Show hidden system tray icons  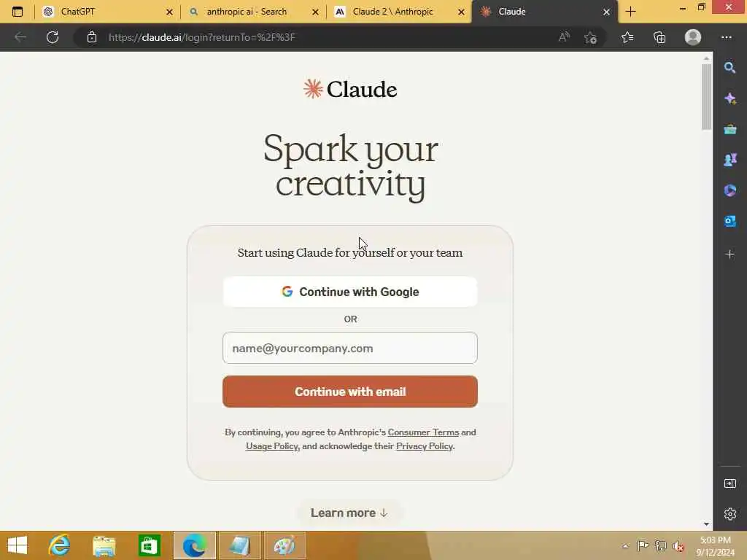pyautogui.click(x=625, y=546)
